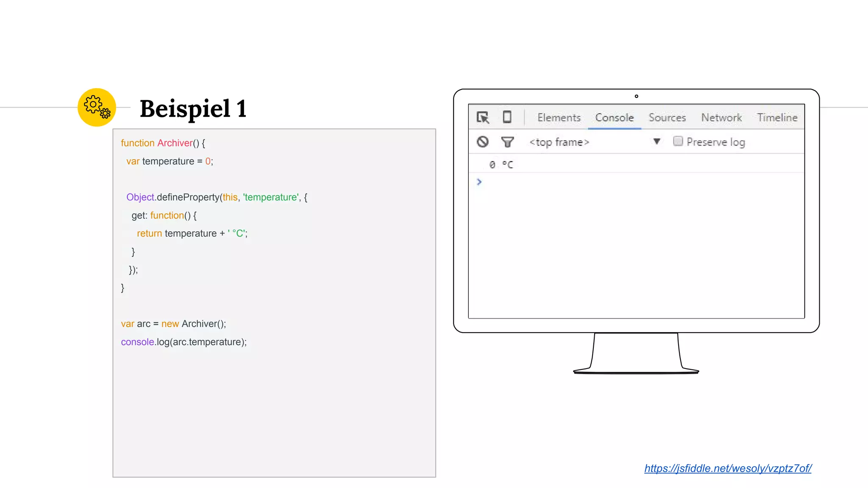
Task: Click the console.log(arc.temperature) code line
Action: [184, 342]
